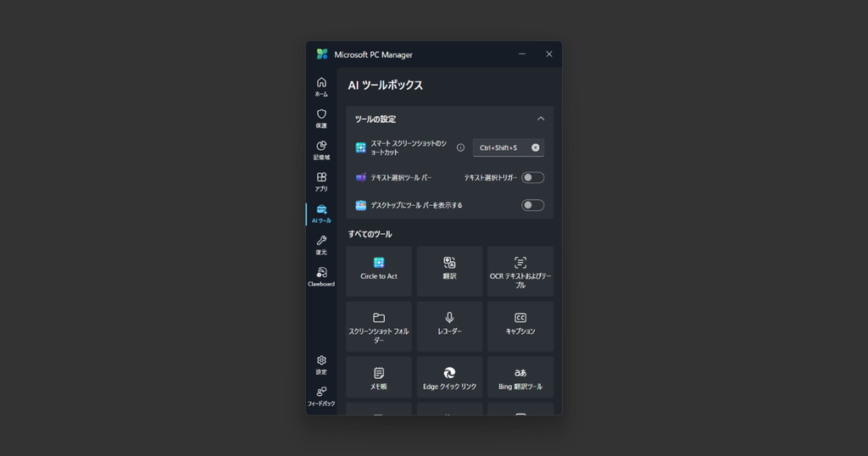Image resolution: width=868 pixels, height=456 pixels.
Task: Collapse the ツールの設定 section chevron
Action: coord(541,119)
